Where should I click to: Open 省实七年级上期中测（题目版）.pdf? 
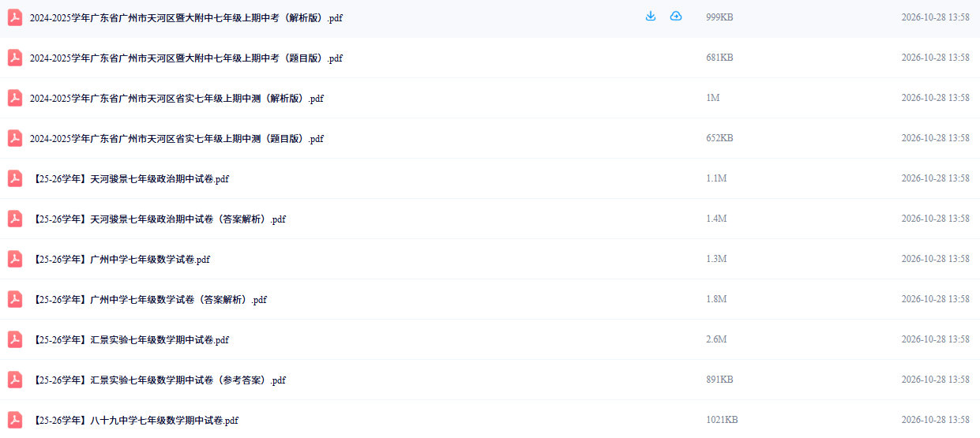(177, 139)
